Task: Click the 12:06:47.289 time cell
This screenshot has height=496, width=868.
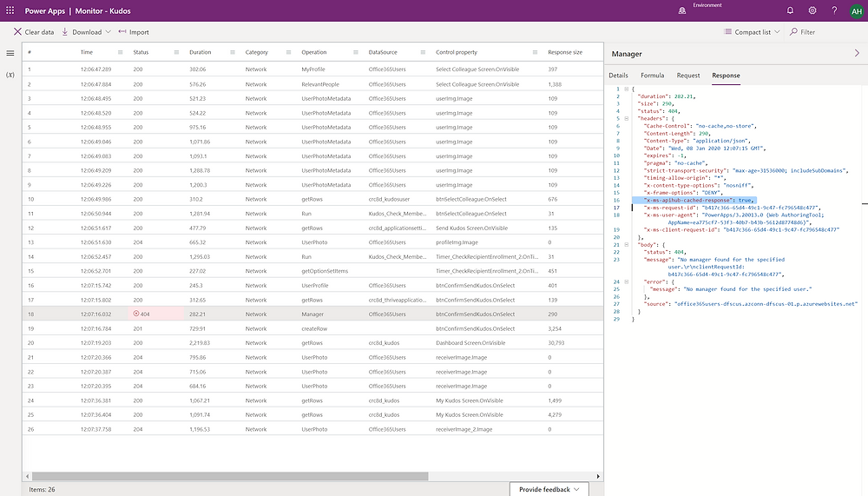Action: point(95,69)
